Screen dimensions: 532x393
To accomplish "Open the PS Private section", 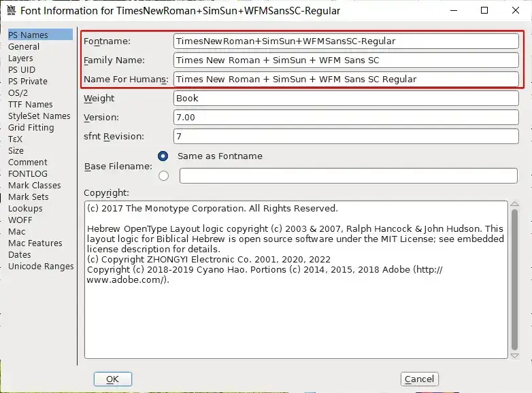I will [x=28, y=81].
